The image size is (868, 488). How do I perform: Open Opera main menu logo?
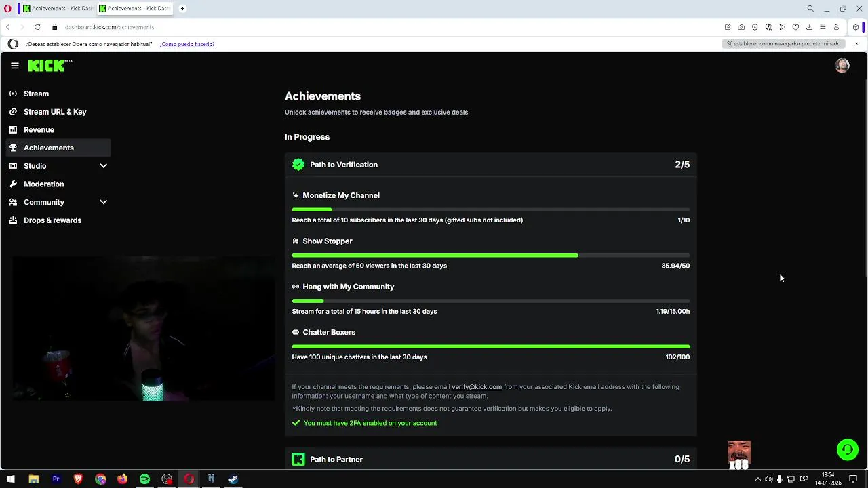pos(7,9)
